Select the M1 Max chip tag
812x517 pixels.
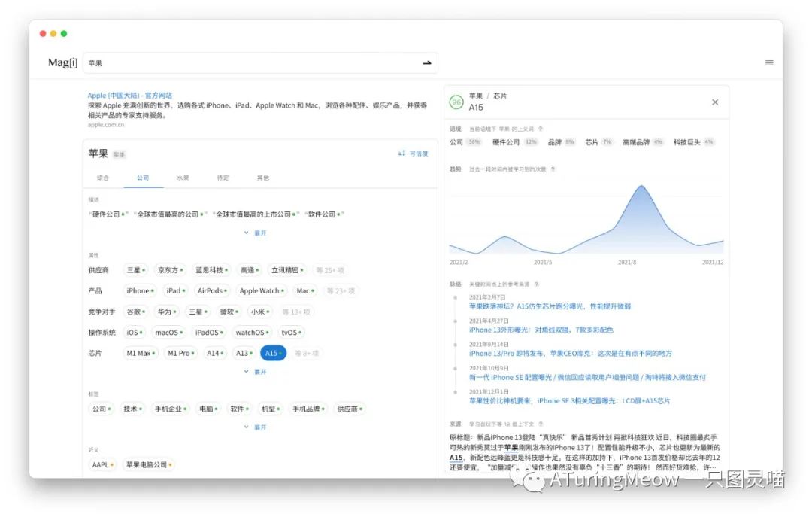[141, 353]
